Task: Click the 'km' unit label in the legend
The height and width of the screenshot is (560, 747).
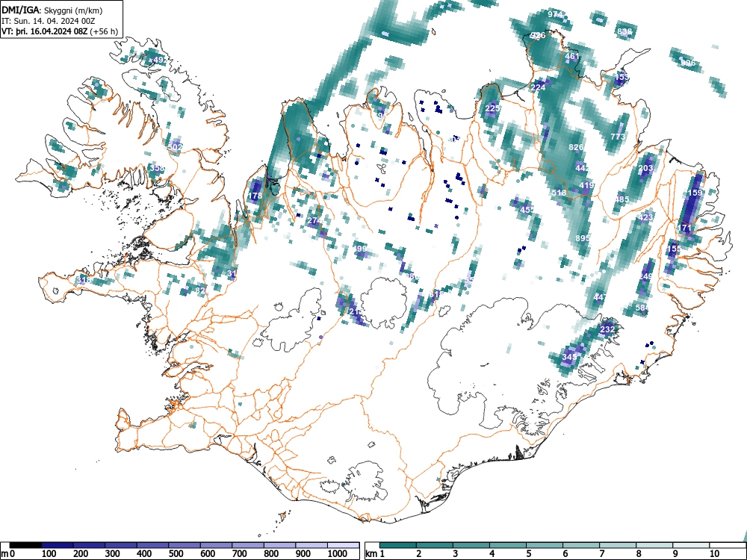Action: tap(371, 554)
